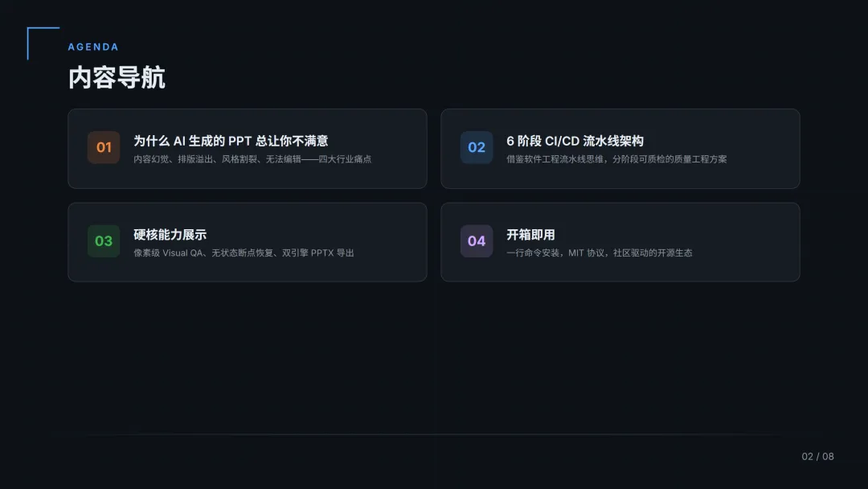Click the current page number 02
The width and height of the screenshot is (868, 489).
point(807,457)
